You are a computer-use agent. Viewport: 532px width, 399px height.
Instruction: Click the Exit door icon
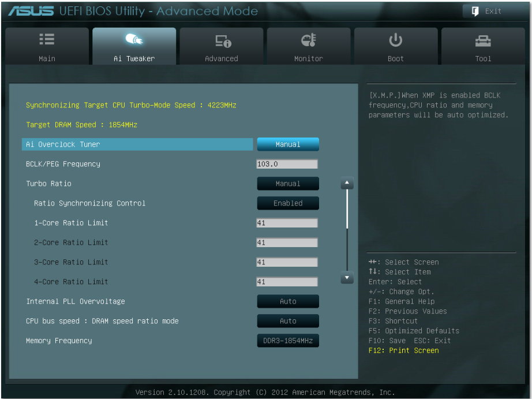coord(475,11)
